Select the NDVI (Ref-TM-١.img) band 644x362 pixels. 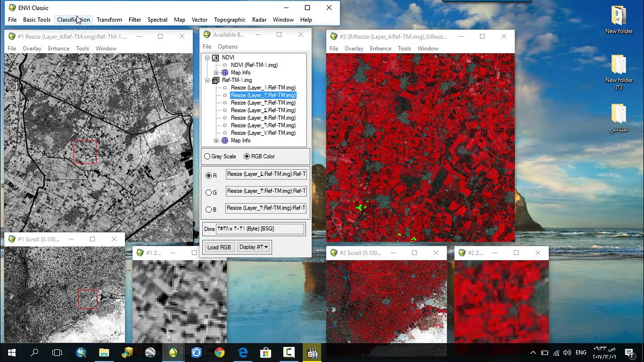[254, 65]
